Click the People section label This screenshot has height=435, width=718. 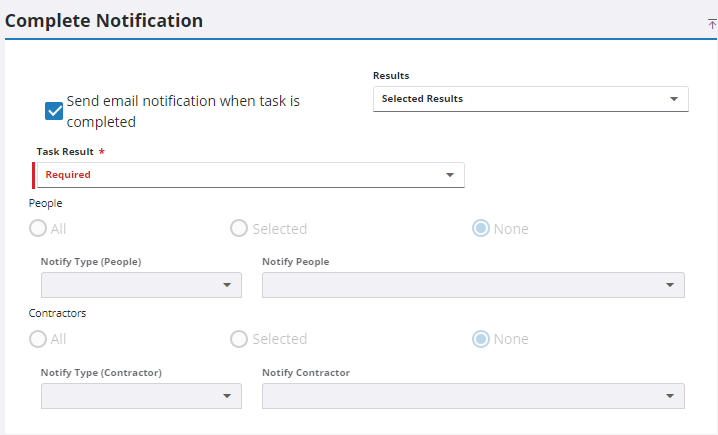click(46, 203)
